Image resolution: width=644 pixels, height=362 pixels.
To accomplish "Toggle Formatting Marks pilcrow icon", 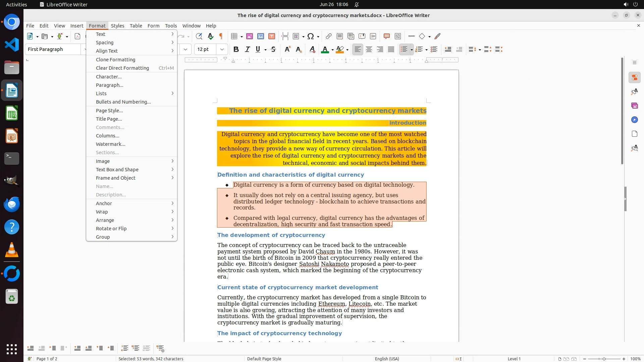I will 221,36.
